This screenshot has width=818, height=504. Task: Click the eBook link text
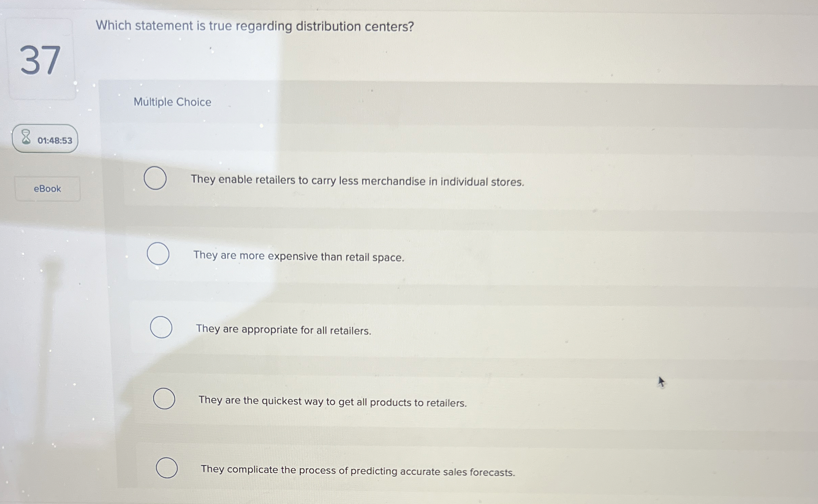tap(48, 189)
